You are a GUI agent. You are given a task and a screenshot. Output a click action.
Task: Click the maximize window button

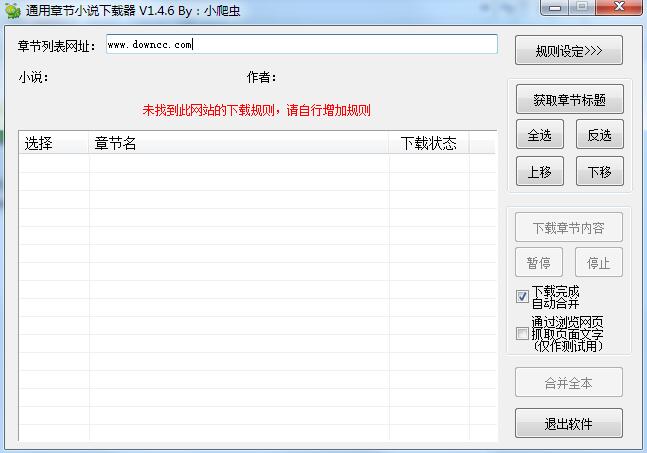pyautogui.click(x=582, y=7)
